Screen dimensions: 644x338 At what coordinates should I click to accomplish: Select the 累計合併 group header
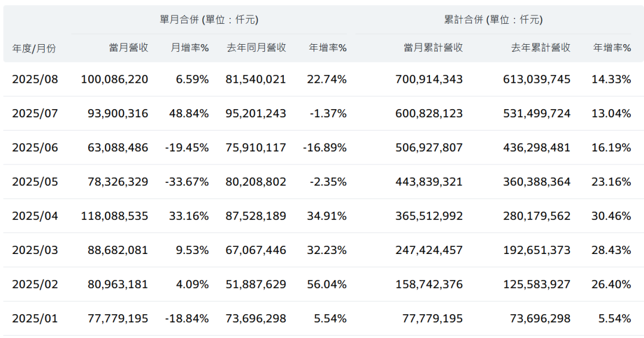(x=493, y=20)
